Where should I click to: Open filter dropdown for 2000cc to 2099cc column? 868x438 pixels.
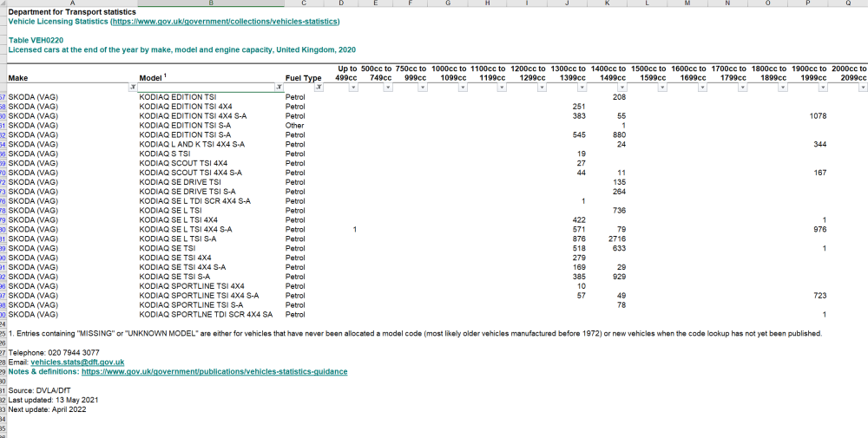click(x=863, y=88)
